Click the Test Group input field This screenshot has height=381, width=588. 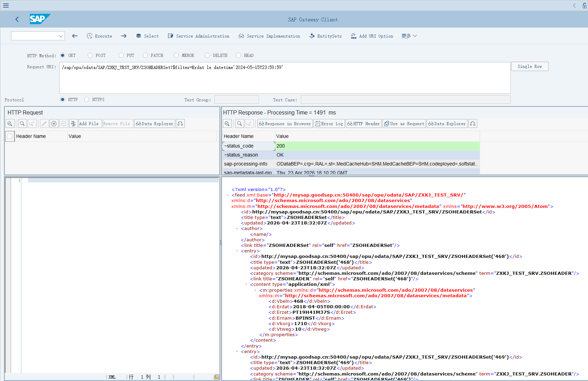click(237, 100)
